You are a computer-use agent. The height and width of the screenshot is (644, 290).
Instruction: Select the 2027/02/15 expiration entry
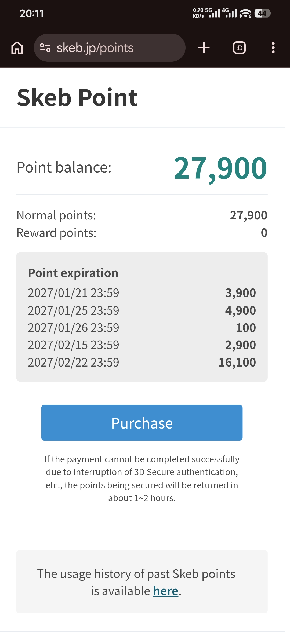pos(142,345)
